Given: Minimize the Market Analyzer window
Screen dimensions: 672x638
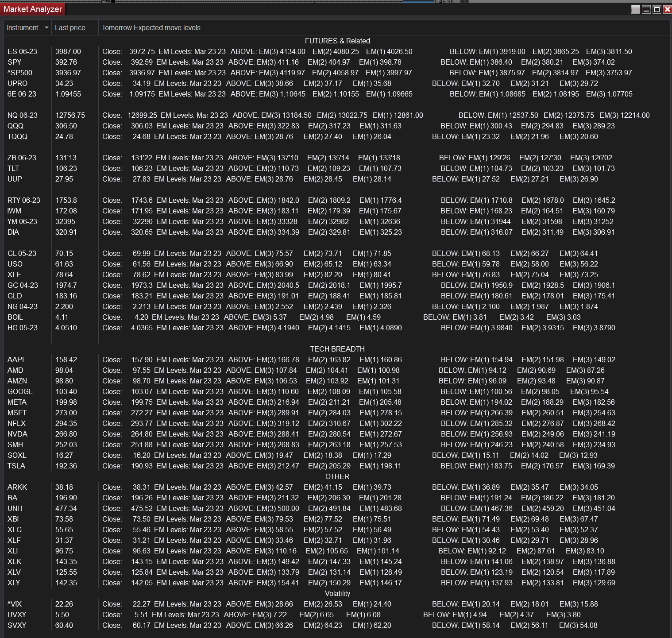Looking at the screenshot, I should pyautogui.click(x=646, y=9).
